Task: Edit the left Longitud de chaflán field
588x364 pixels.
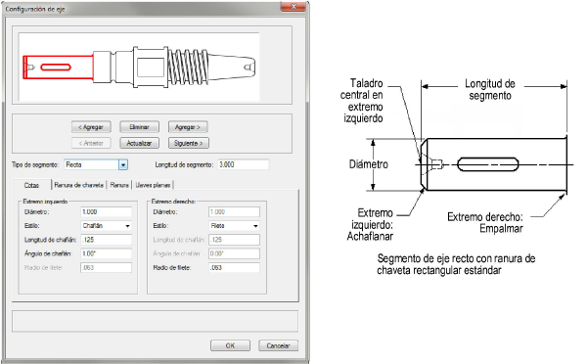Action: tap(106, 240)
